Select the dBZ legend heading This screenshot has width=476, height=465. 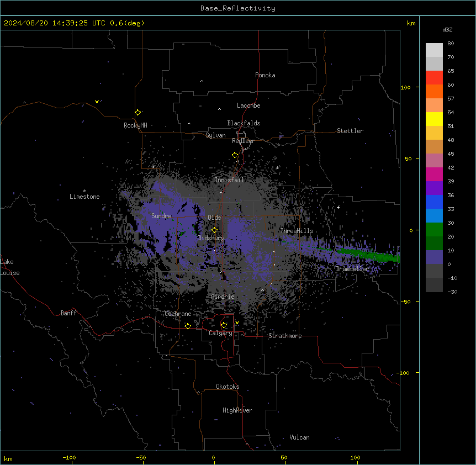[x=447, y=30]
